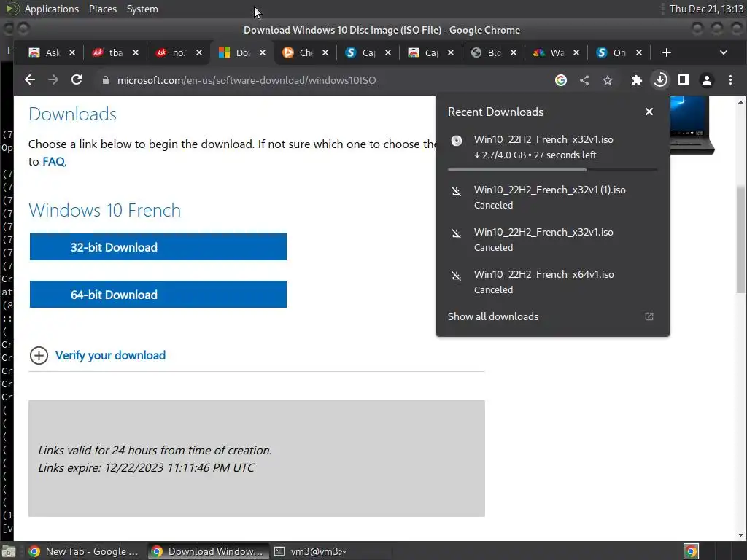Select Win10_22H2_French_x64v1.iso canceled entry
Screen dimensions: 747x560
pos(553,282)
